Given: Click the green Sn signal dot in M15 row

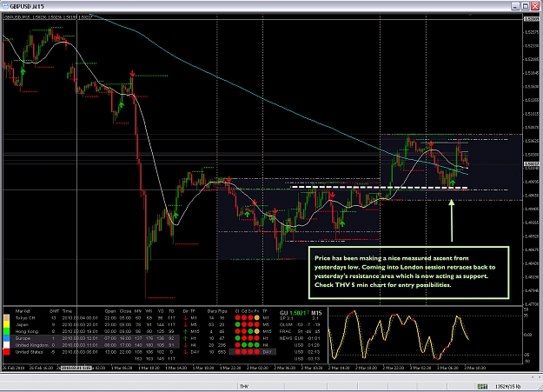Looking at the screenshot, I should tap(250, 331).
